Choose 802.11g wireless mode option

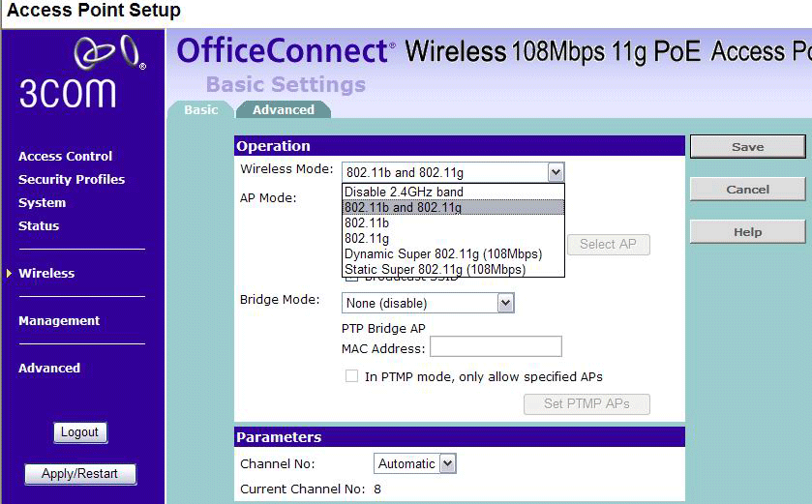[x=367, y=238]
